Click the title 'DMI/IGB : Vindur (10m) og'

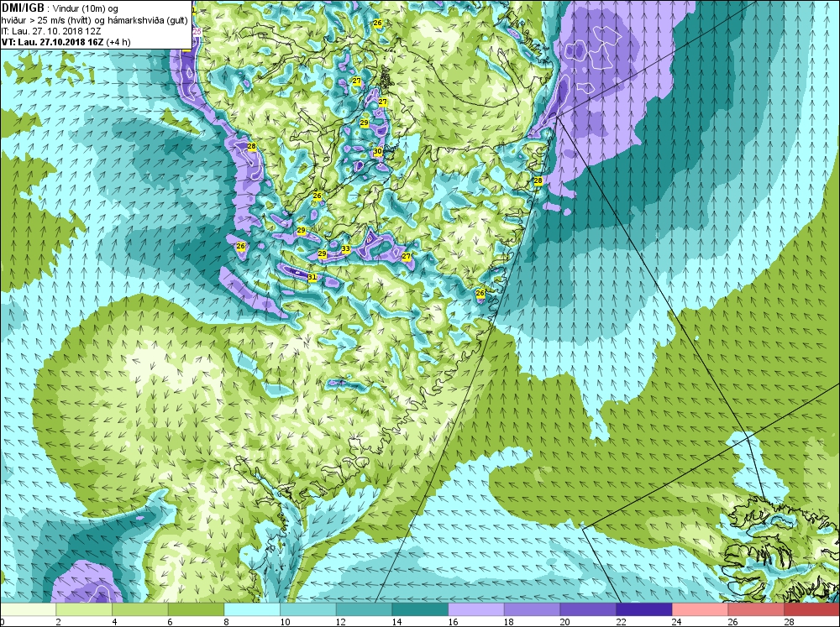pos(60,8)
